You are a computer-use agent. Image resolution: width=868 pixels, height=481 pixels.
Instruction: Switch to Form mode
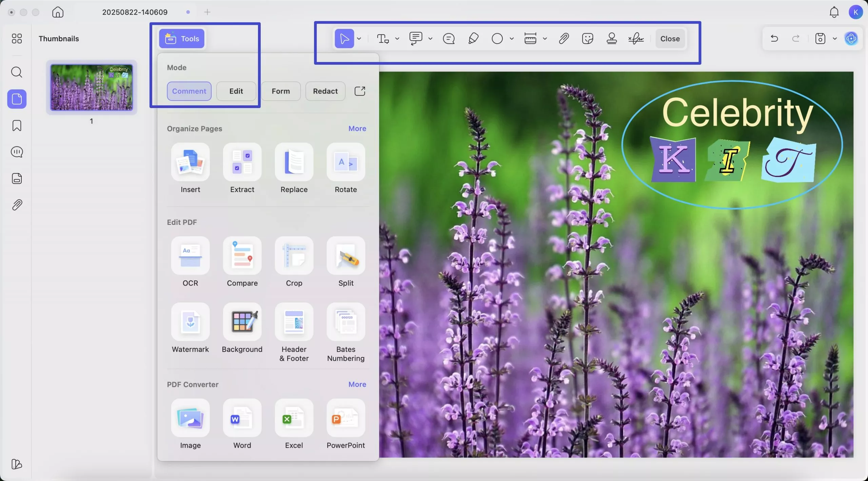click(280, 91)
